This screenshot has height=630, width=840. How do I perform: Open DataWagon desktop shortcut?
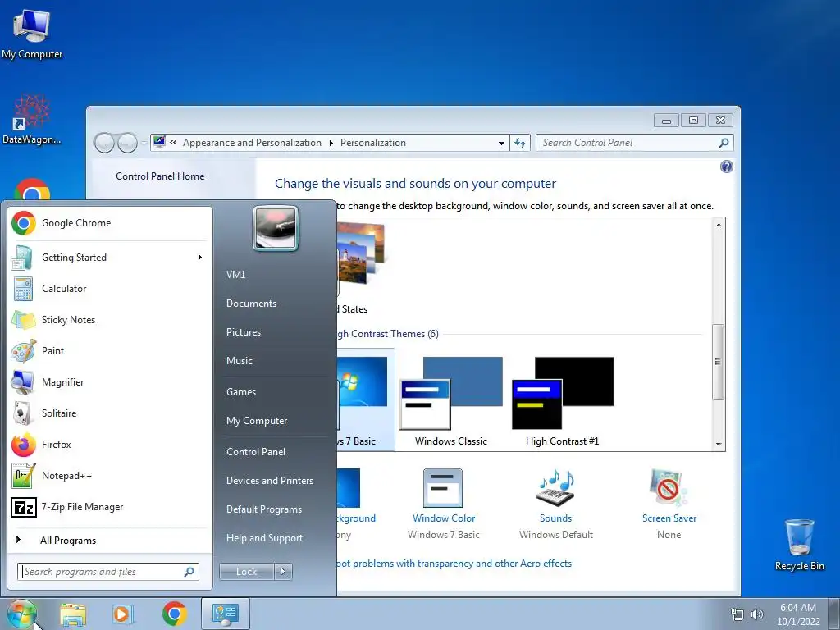[31, 120]
